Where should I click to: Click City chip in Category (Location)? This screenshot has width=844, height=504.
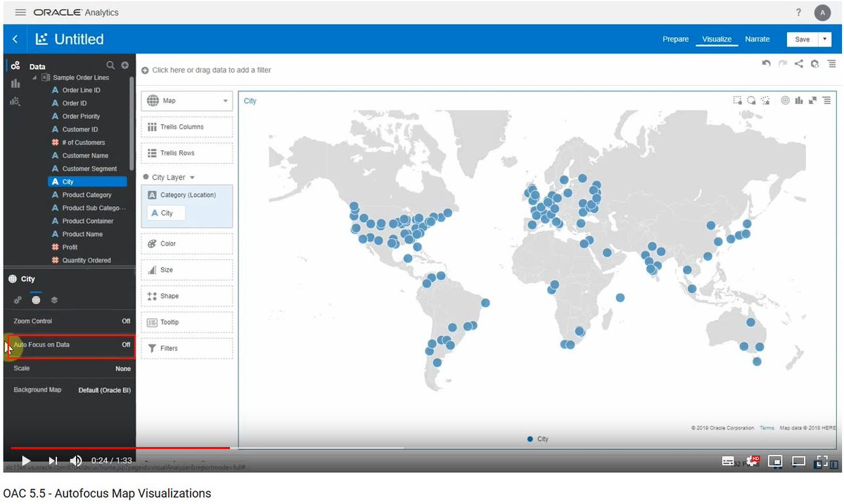pos(166,213)
